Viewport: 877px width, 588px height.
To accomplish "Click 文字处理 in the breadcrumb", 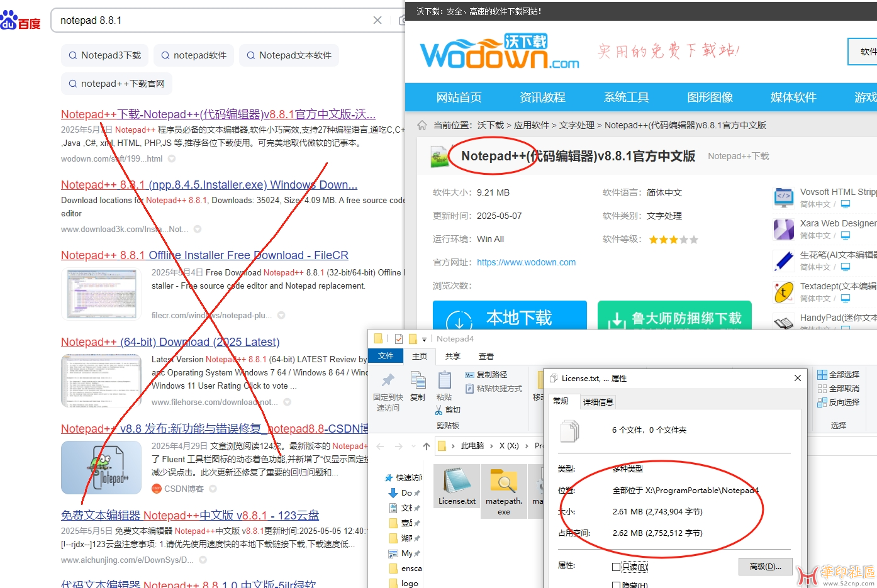I will tap(577, 125).
